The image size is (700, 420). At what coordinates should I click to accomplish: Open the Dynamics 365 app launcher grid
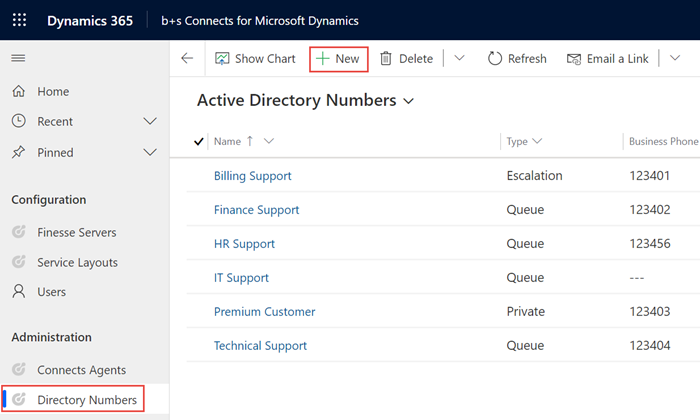(x=19, y=20)
